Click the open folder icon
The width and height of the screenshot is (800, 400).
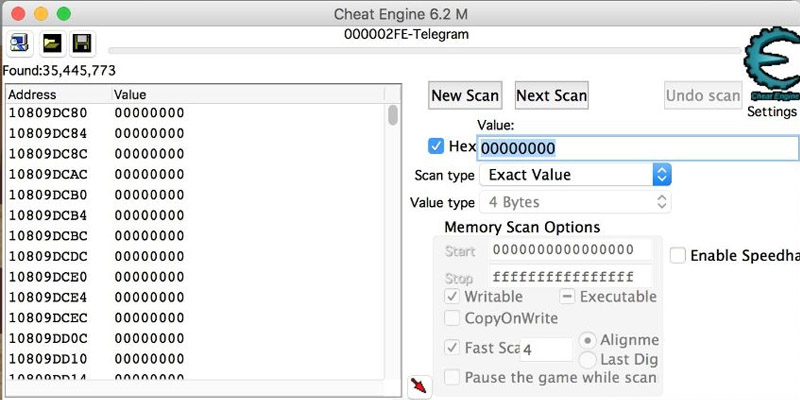click(52, 43)
